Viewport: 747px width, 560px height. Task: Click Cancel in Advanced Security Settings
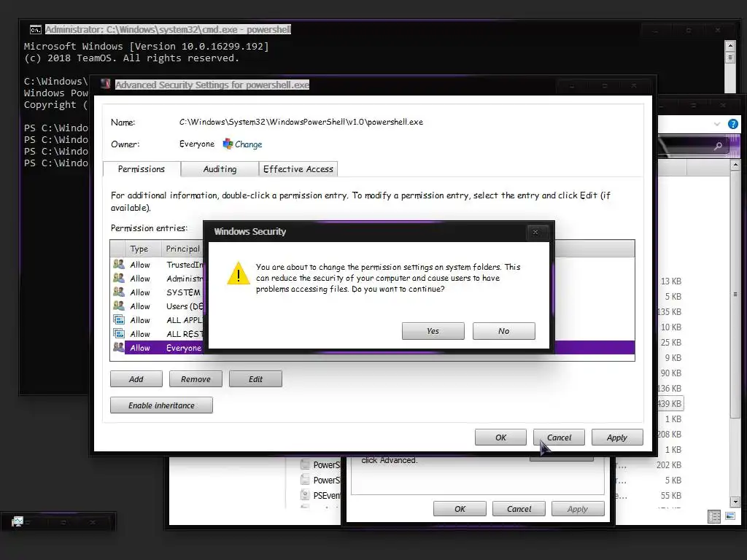[x=559, y=437]
